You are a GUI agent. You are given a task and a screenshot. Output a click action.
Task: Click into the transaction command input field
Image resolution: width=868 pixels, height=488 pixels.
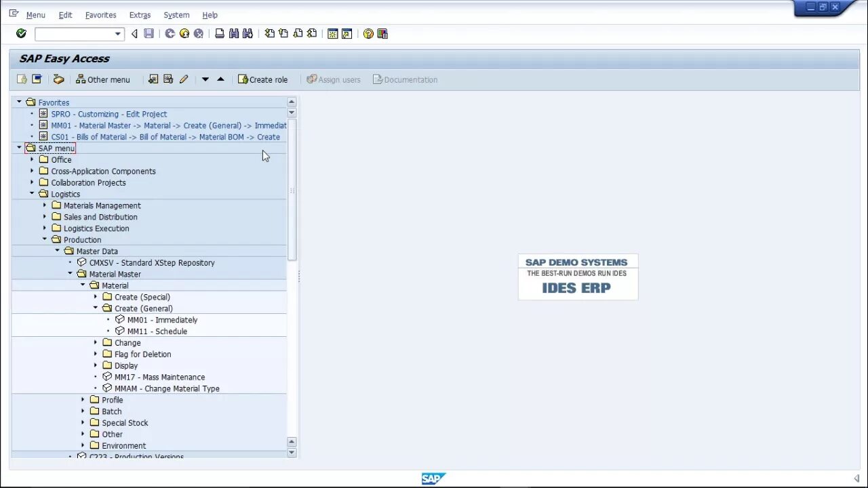pos(75,34)
